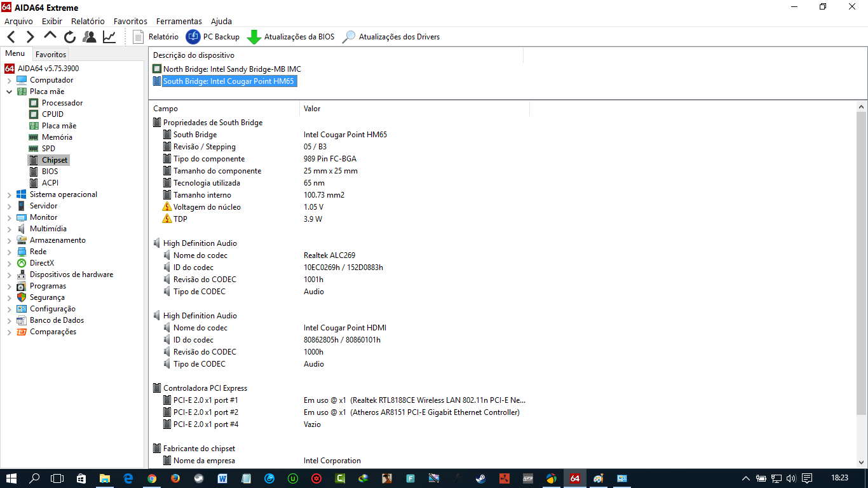Open the Arquivo menu

(18, 21)
